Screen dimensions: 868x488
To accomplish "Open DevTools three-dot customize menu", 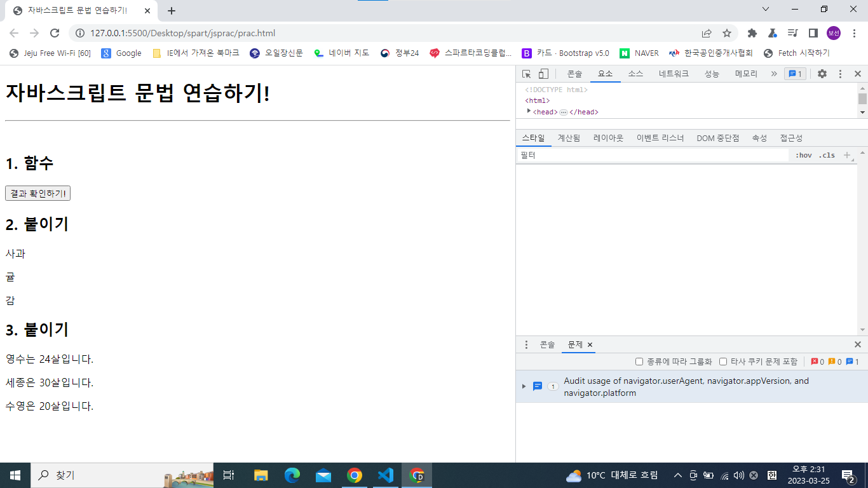I will (840, 74).
